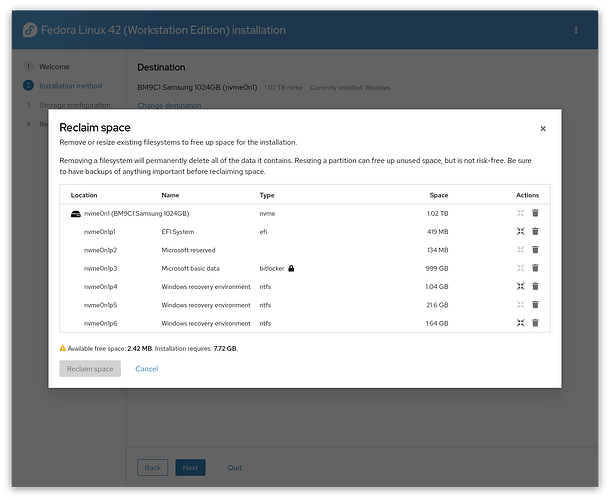Click the 7.72 GB installation requirement value
This screenshot has height=500, width=609.
click(225, 348)
